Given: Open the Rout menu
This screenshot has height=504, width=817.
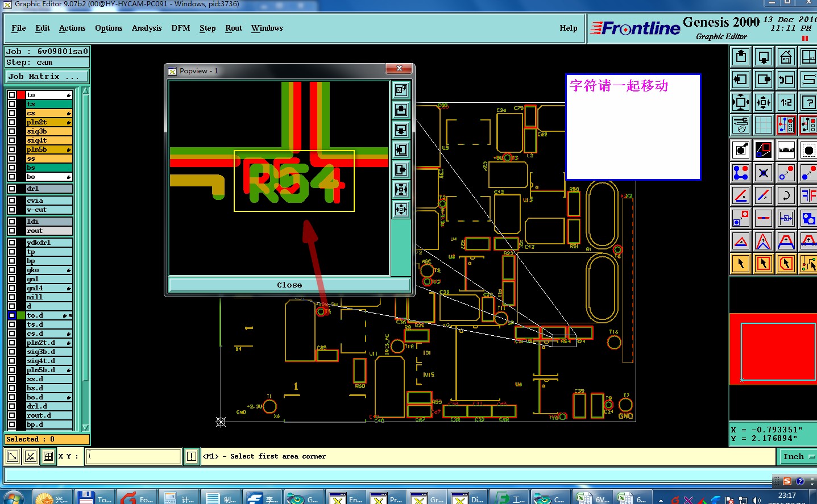Looking at the screenshot, I should (234, 28).
